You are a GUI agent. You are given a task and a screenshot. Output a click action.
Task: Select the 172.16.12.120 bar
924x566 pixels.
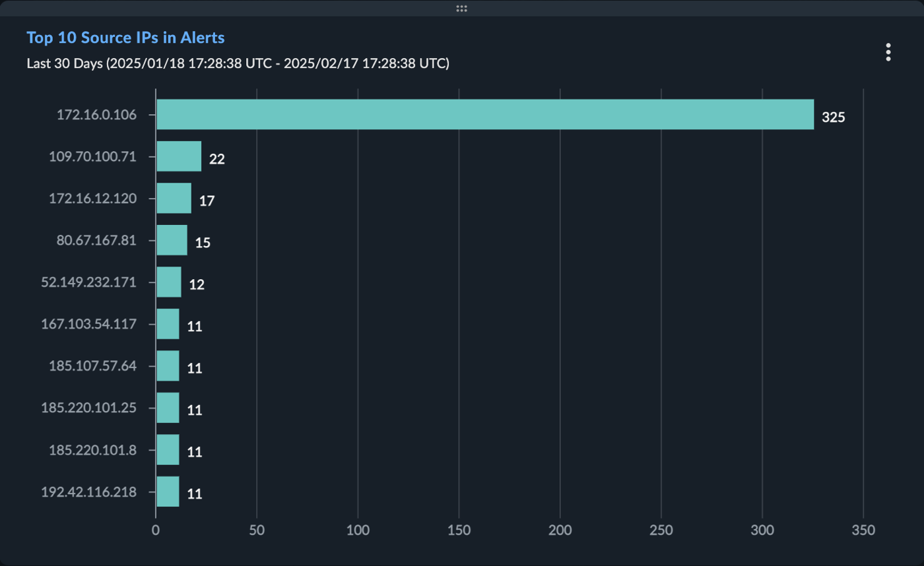point(174,199)
